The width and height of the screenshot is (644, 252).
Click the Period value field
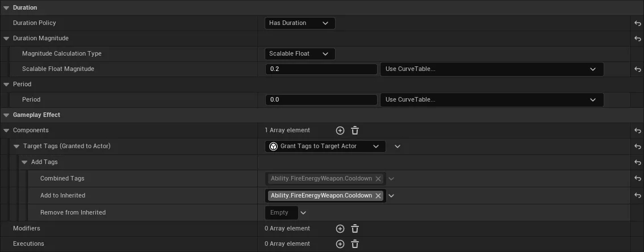[x=321, y=100]
